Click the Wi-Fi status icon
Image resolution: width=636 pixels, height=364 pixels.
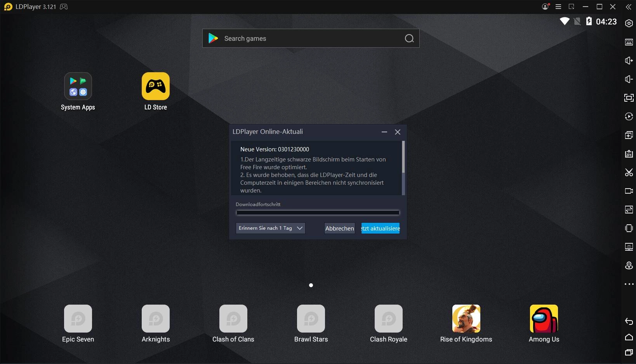pos(565,21)
